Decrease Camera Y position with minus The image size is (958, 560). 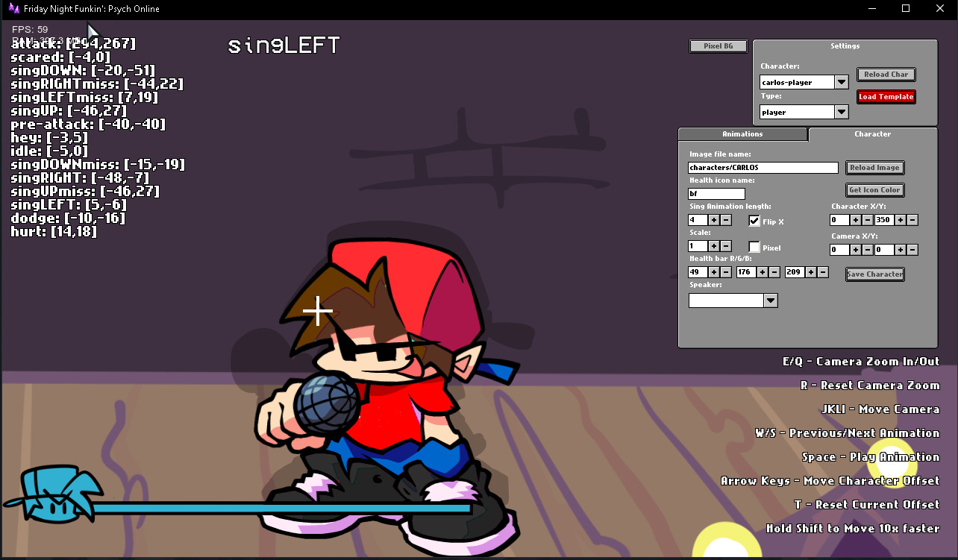(912, 250)
